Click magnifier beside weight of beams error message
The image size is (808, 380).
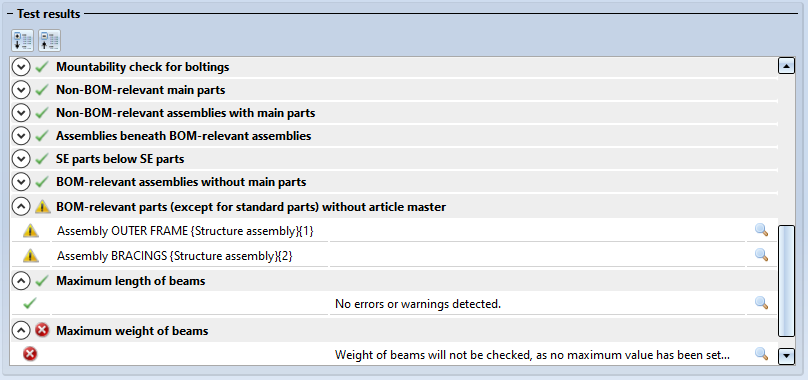coord(761,354)
